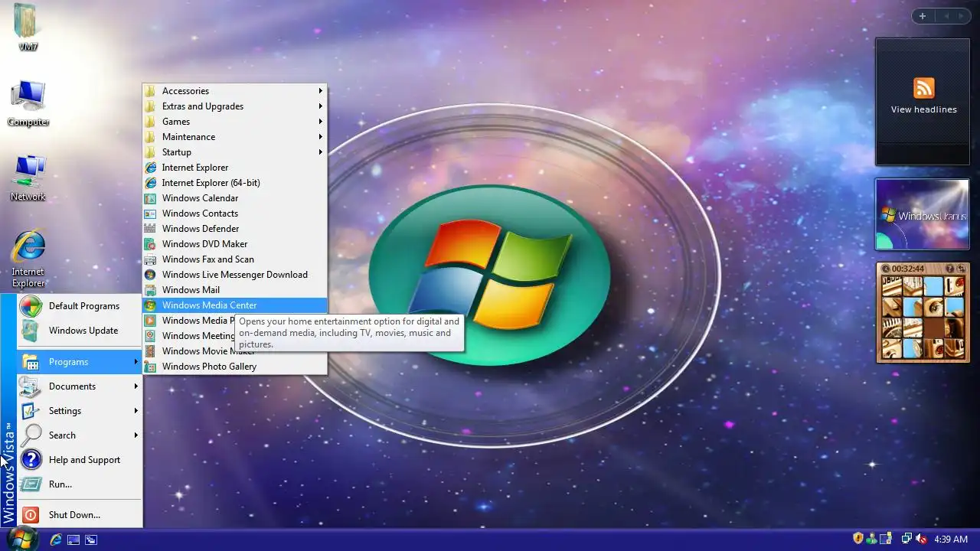980x551 pixels.
Task: Launch Windows Update from its globe icon
Action: (31, 331)
